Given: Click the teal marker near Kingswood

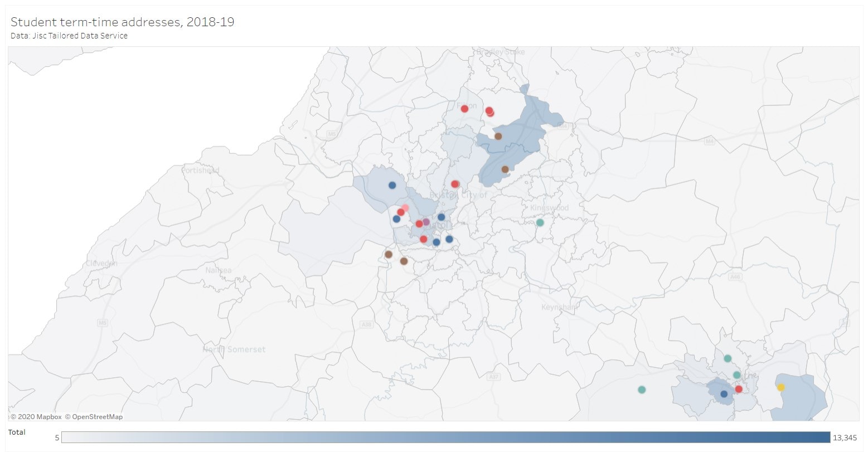Looking at the screenshot, I should pyautogui.click(x=540, y=222).
